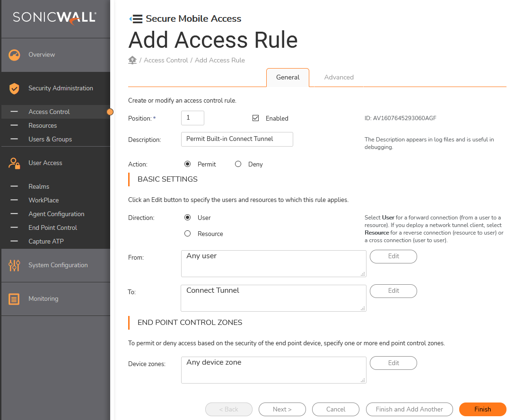Click the Monitoring list icon
This screenshot has width=515, height=420.
tap(14, 299)
